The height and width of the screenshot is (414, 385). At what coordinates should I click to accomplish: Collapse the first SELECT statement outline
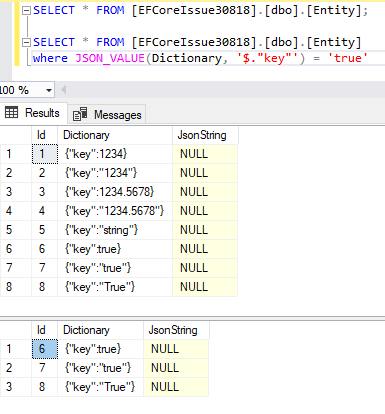[26, 11]
